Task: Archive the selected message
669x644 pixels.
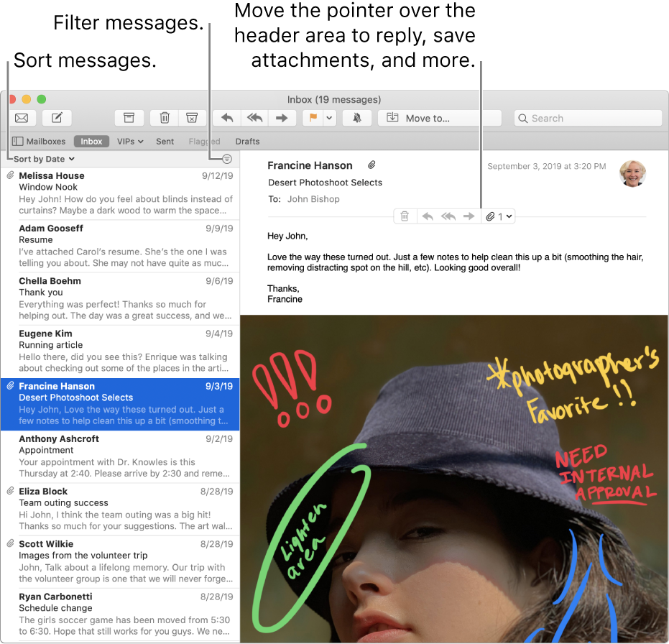Action: (129, 118)
